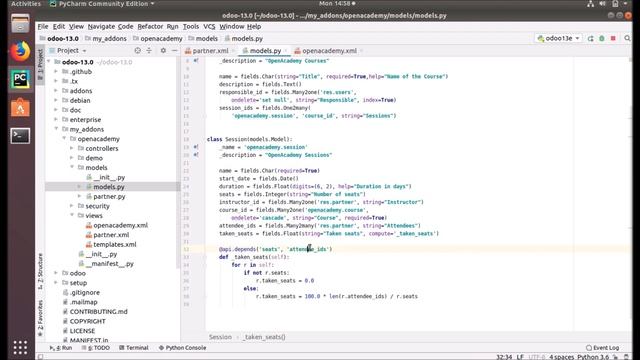The height and width of the screenshot is (360, 640).
Task: Debug the odoo13e configuration
Action: (602, 38)
